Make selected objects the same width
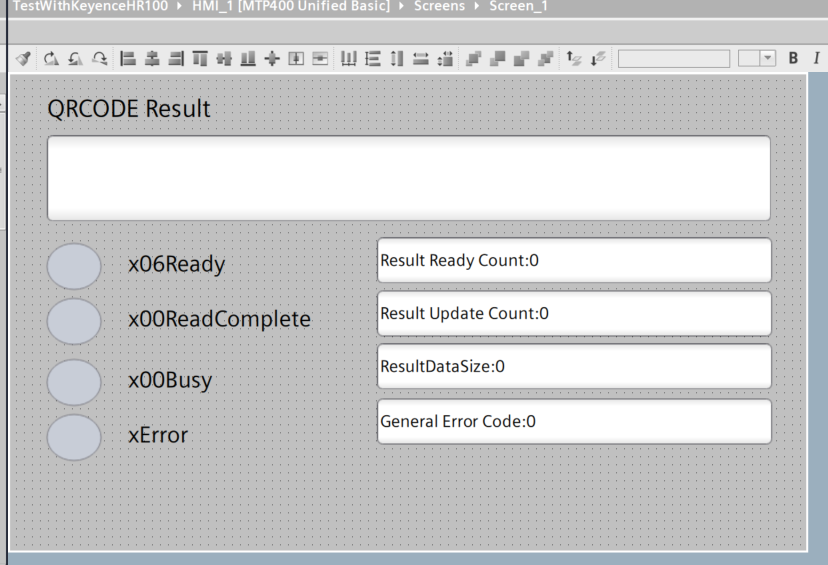The height and width of the screenshot is (565, 828). click(x=421, y=58)
